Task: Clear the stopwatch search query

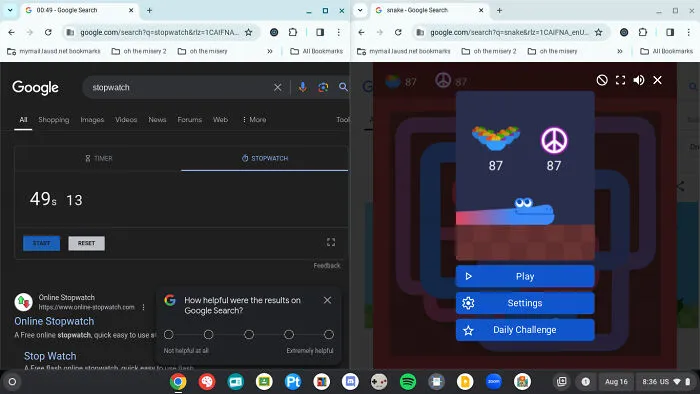Action: [x=278, y=87]
